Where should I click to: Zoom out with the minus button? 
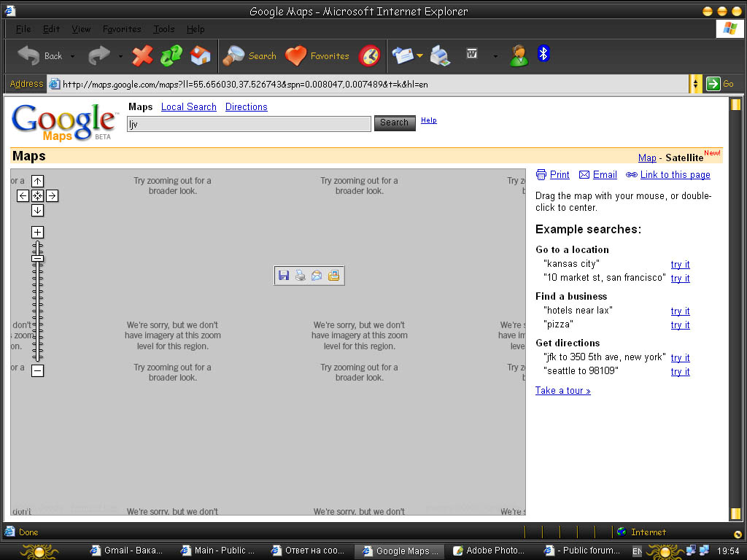click(x=38, y=370)
